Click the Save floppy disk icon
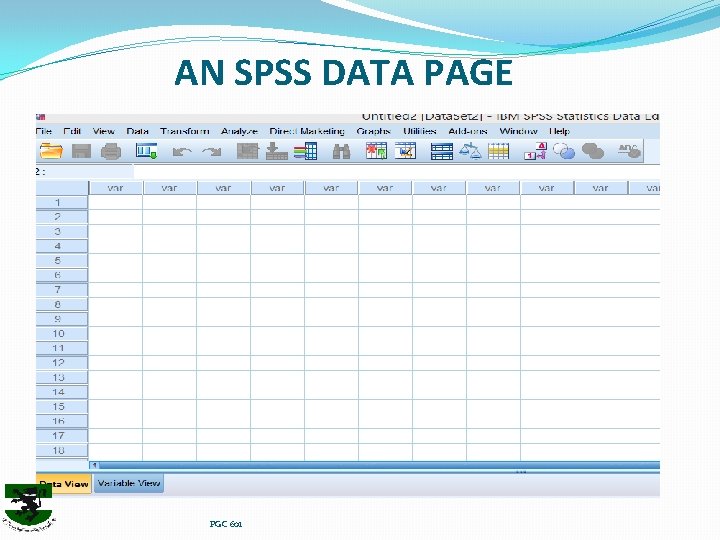The height and width of the screenshot is (540, 720). pos(81,151)
